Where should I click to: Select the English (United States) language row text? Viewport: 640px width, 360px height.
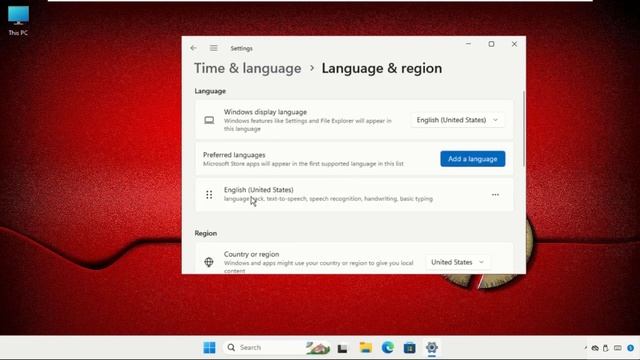click(x=258, y=190)
